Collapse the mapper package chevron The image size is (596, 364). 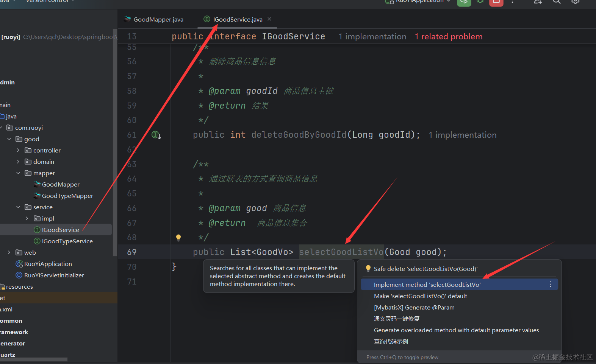point(18,173)
